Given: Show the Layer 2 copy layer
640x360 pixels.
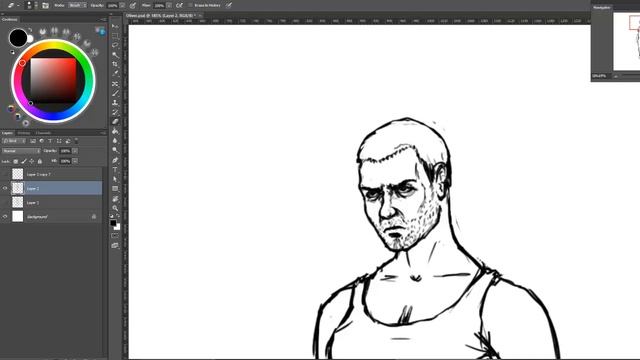Looking at the screenshot, I should [x=5, y=174].
